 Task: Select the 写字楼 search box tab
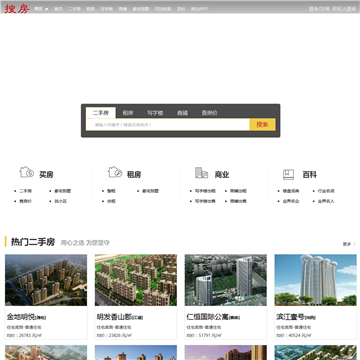click(x=155, y=113)
